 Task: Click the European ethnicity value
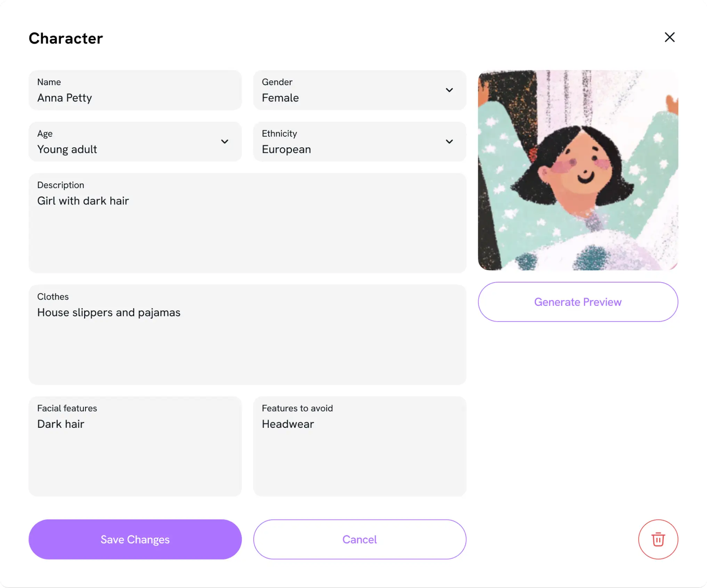[x=286, y=149]
